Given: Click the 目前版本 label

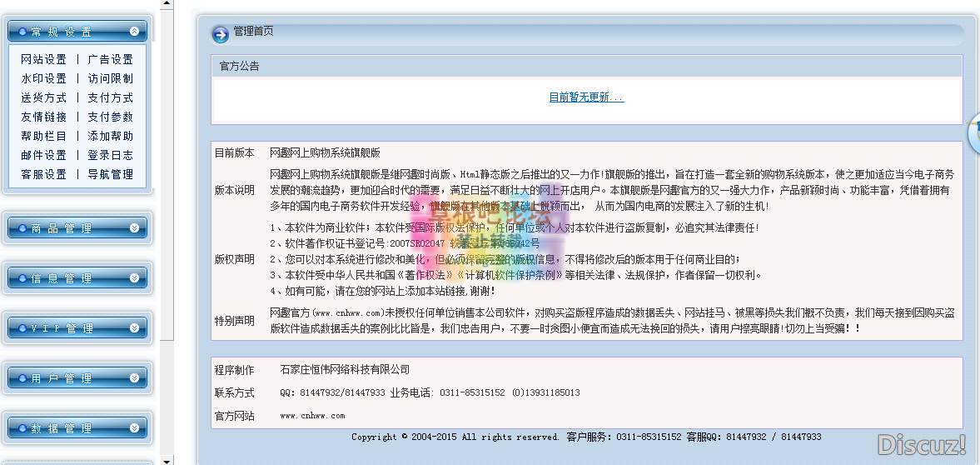Looking at the screenshot, I should [x=234, y=153].
